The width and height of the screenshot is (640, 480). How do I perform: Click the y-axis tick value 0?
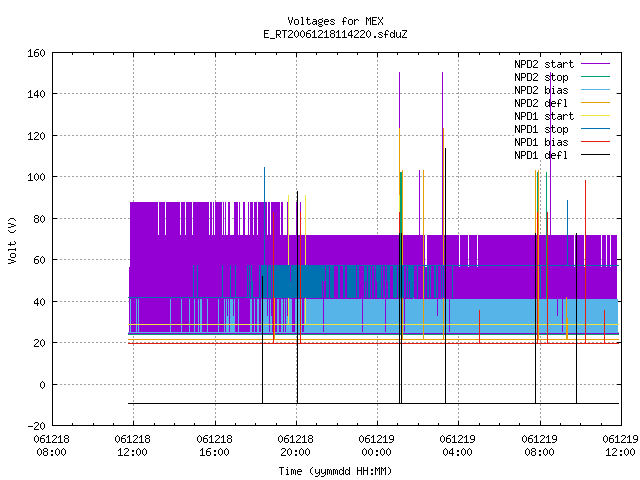point(42,384)
